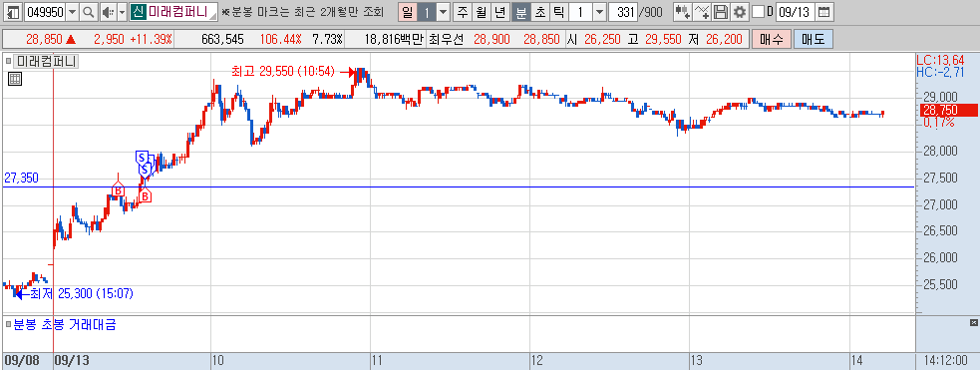Open the stock code 049950 history dropdown
The height and width of the screenshot is (370, 980).
(72, 12)
